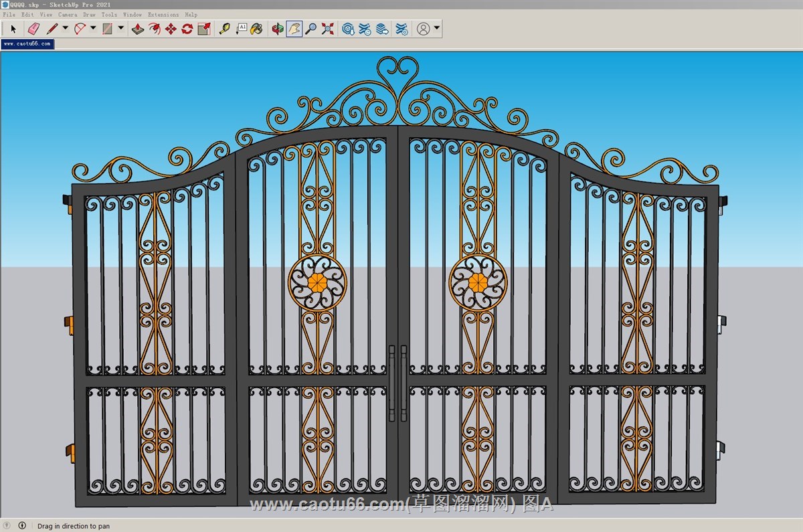
Task: Activate the Zoom magnifier tool
Action: (311, 29)
